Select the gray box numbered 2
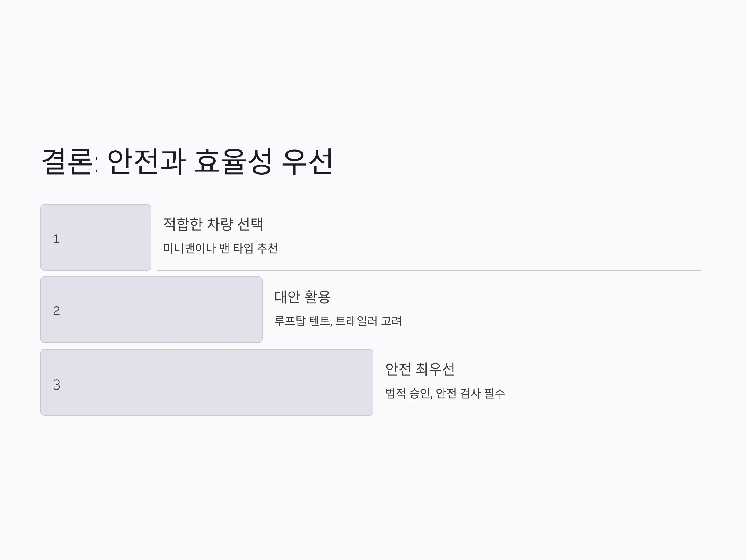The image size is (747, 560). point(152,310)
